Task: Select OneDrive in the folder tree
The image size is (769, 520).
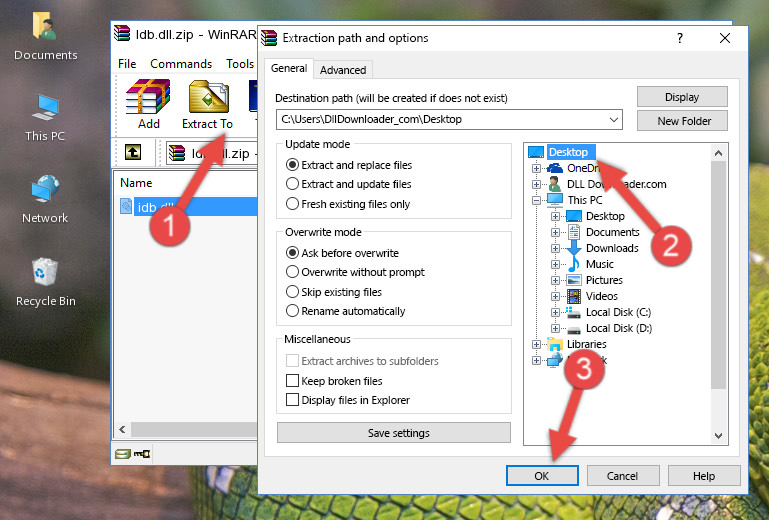Action: [583, 168]
